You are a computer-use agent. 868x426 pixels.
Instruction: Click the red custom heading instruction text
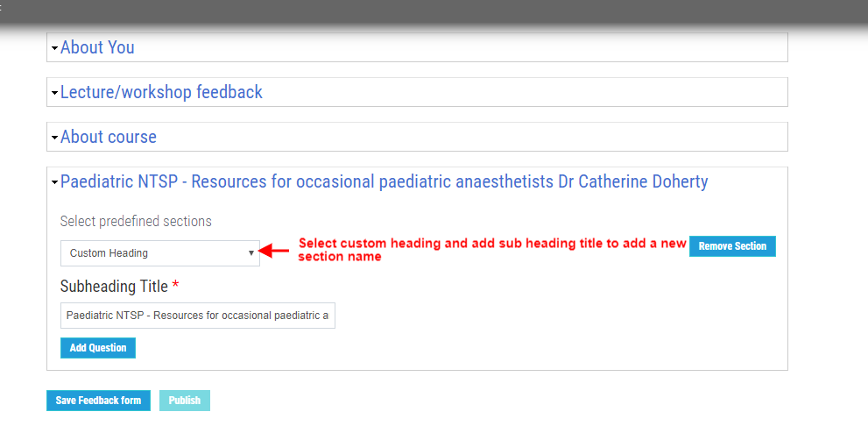coord(492,250)
